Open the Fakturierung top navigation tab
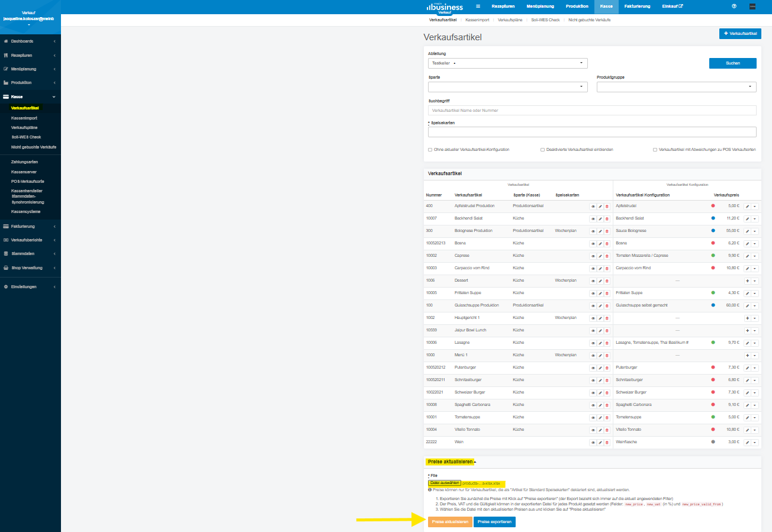The width and height of the screenshot is (772, 532). [x=637, y=7]
